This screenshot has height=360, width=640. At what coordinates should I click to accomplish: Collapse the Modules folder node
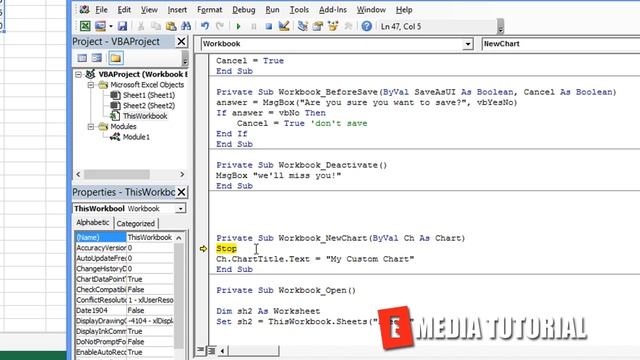(x=91, y=127)
